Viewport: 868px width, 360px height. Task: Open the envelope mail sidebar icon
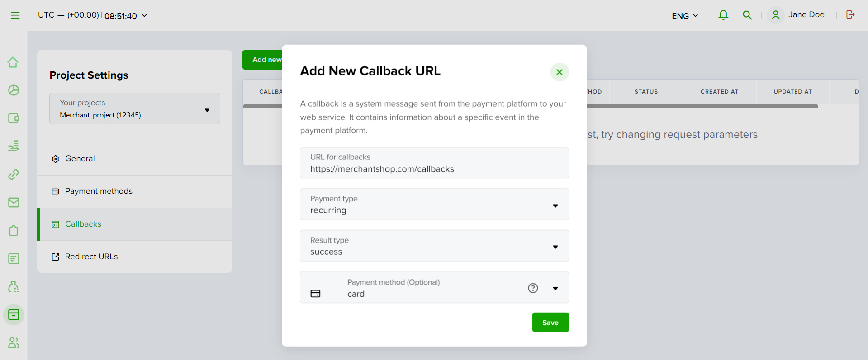point(14,202)
